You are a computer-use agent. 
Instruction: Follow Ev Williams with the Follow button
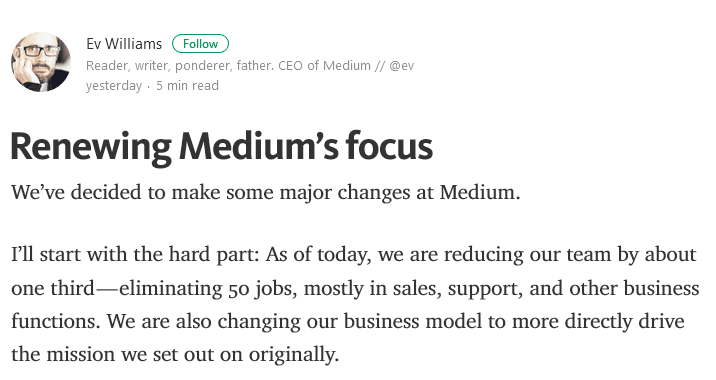click(200, 44)
